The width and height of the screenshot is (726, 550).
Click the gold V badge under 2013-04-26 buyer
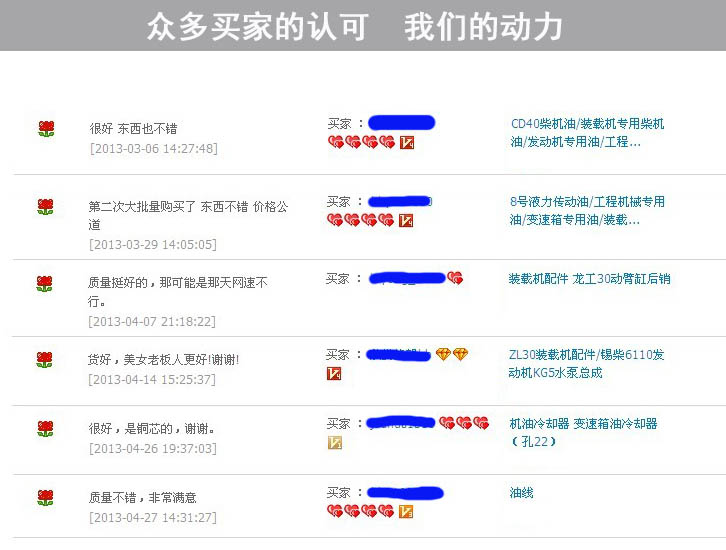tap(335, 443)
